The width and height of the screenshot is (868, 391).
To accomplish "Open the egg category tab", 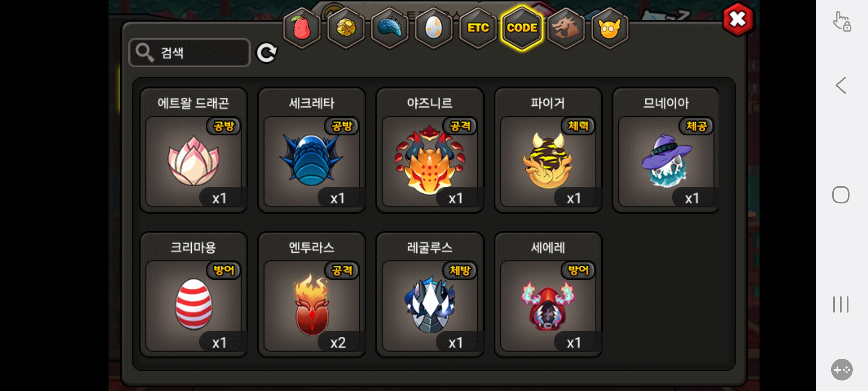I will (434, 28).
